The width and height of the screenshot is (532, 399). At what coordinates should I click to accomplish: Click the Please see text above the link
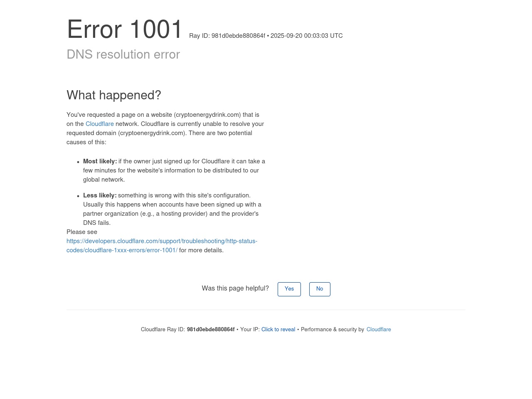pos(82,232)
